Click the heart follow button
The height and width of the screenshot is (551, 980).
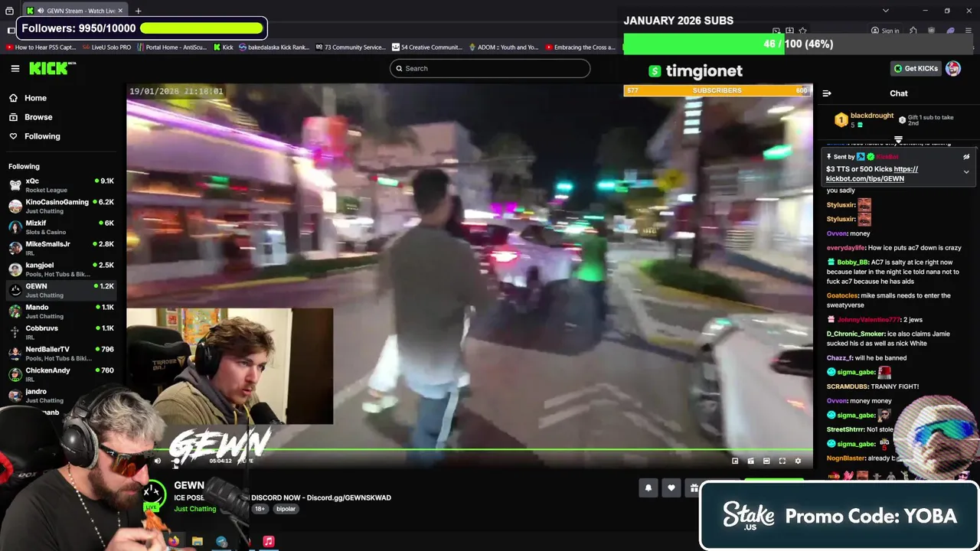pyautogui.click(x=671, y=487)
